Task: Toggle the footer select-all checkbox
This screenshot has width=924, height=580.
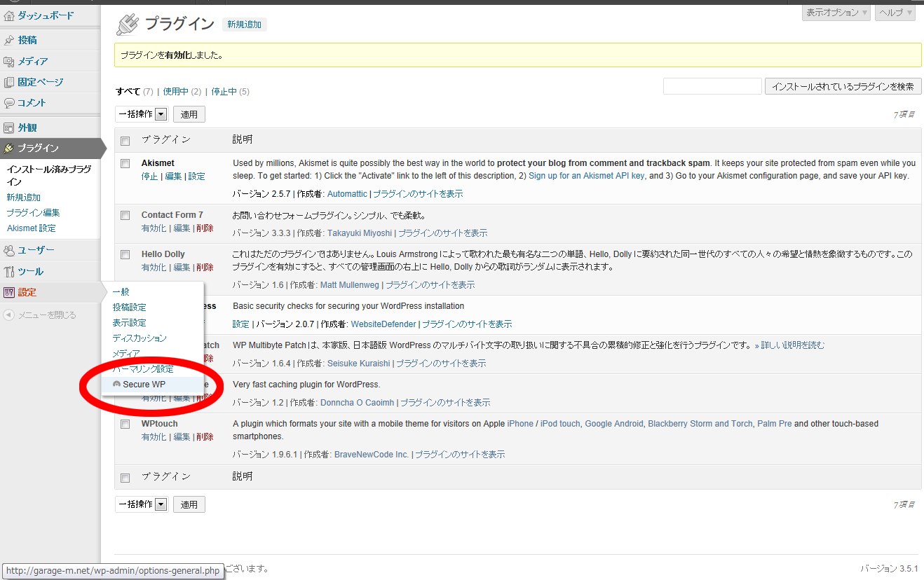Action: click(x=125, y=478)
